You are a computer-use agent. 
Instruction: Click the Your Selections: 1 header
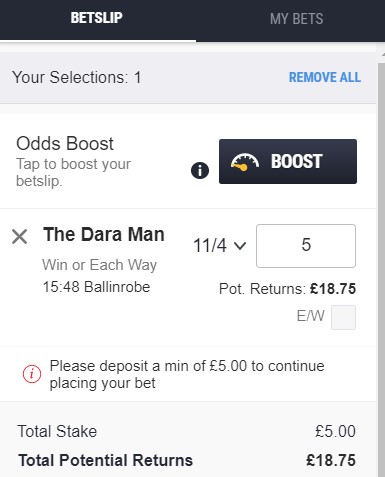(x=77, y=78)
